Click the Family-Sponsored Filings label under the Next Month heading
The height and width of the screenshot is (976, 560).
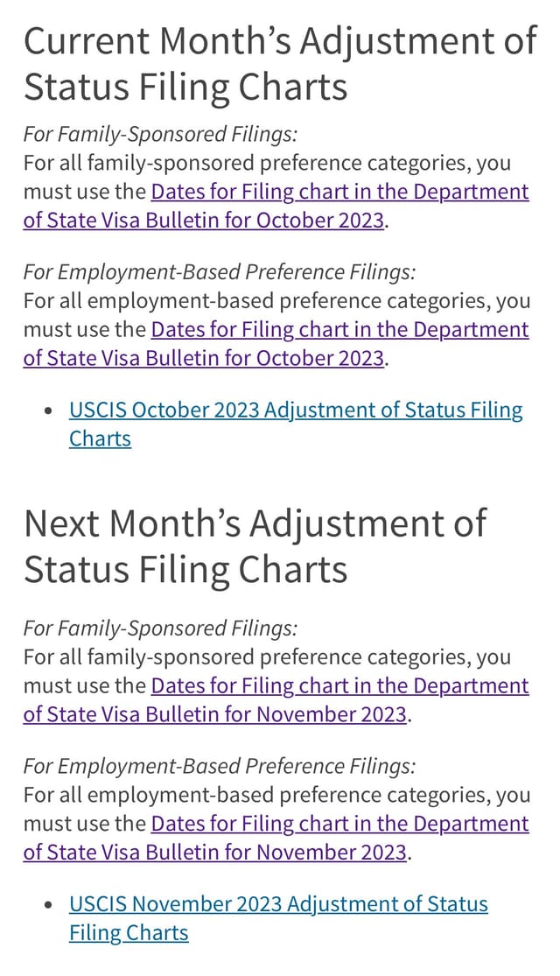coord(160,628)
